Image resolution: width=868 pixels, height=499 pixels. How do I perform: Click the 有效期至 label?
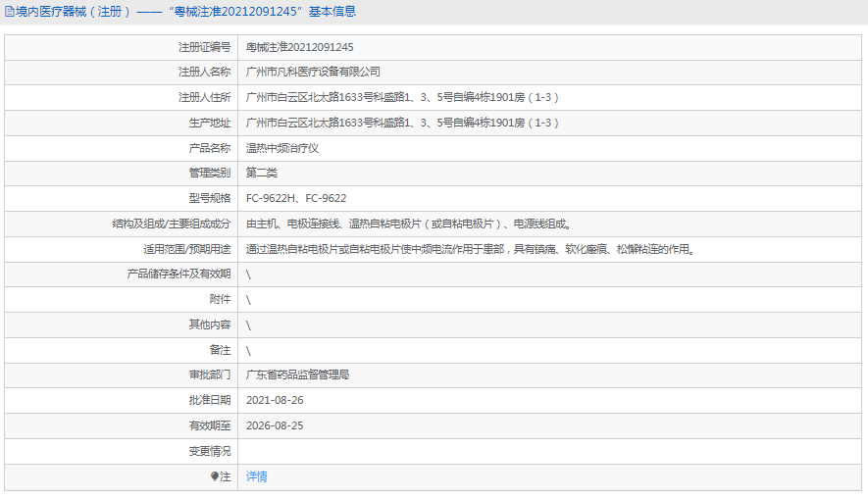[x=209, y=425]
